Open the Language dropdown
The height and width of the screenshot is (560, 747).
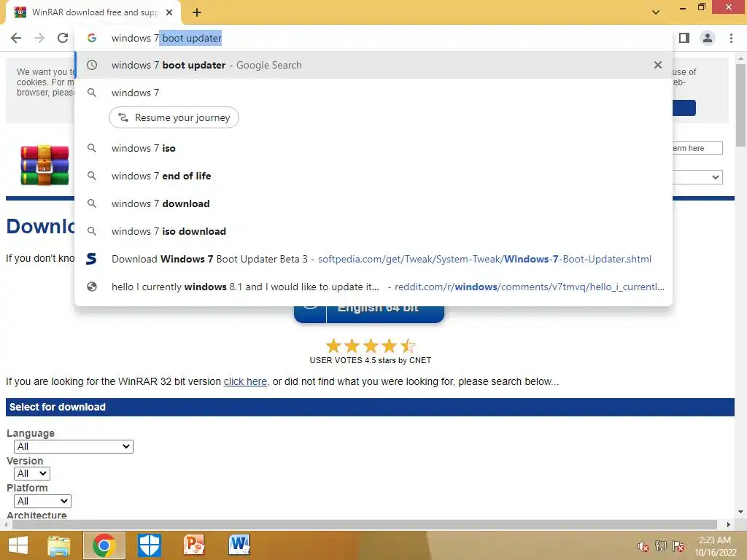click(x=74, y=447)
